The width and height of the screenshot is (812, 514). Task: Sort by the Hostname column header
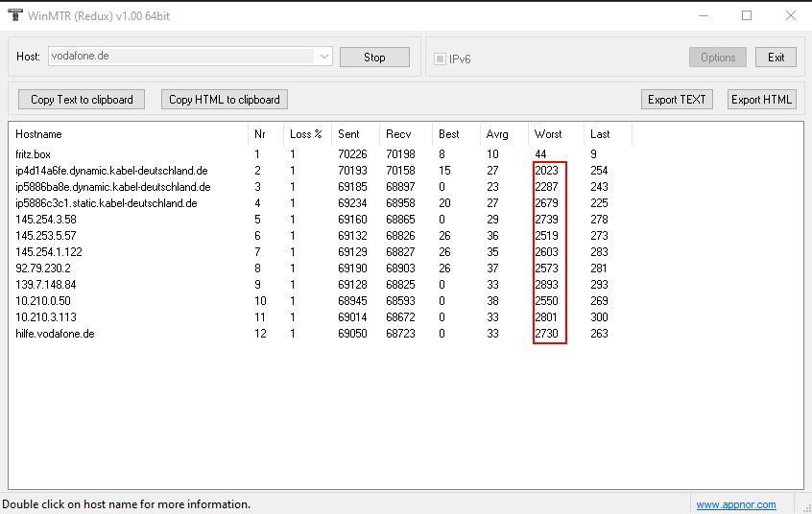pos(129,134)
